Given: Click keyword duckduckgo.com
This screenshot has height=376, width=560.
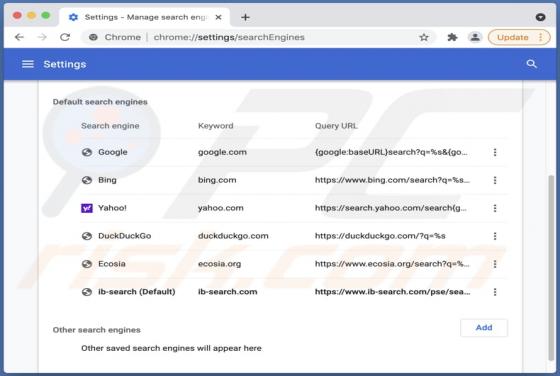Looking at the screenshot, I should pos(233,236).
